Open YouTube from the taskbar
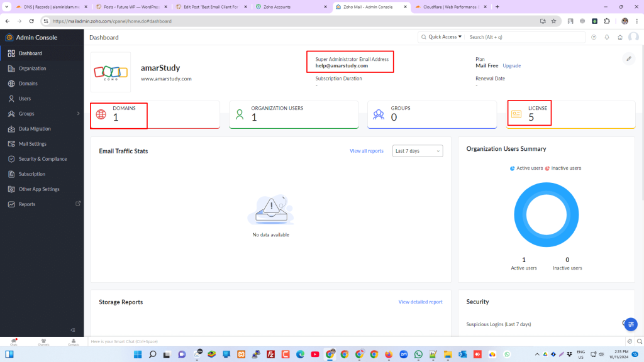The width and height of the screenshot is (644, 362). click(x=315, y=354)
